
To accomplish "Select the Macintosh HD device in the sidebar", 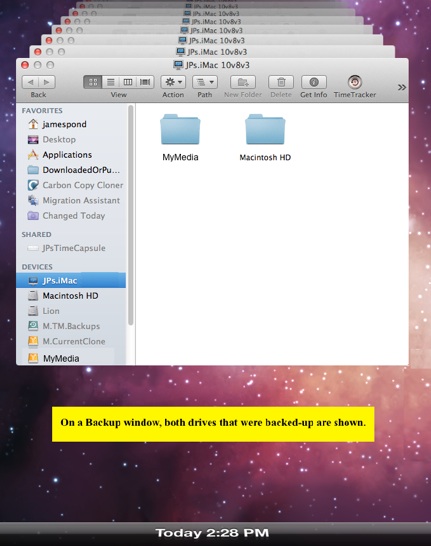I will point(70,296).
